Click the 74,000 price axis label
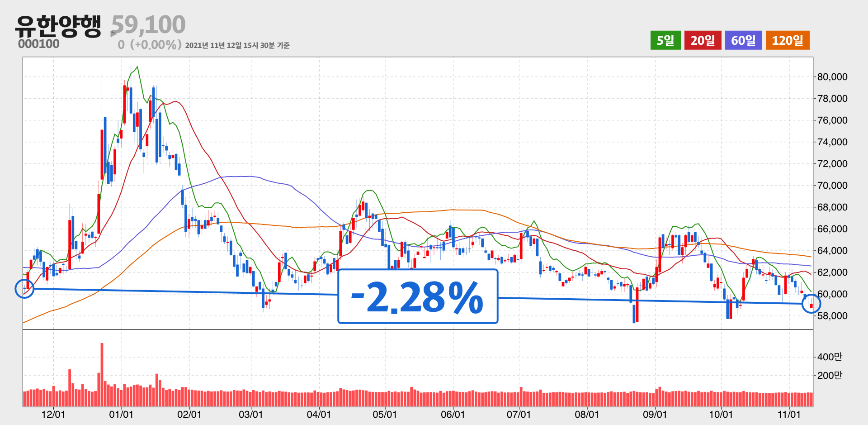Image resolution: width=868 pixels, height=425 pixels. pos(832,142)
